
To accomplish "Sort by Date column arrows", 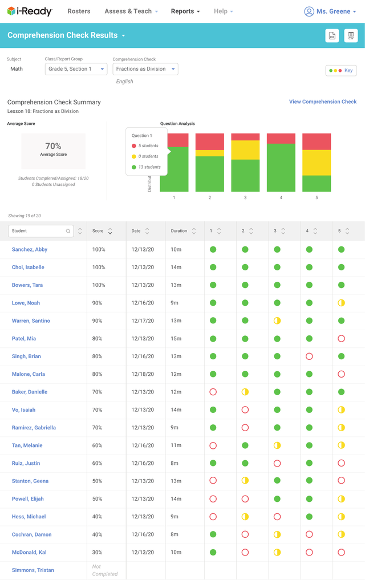I will pos(147,231).
